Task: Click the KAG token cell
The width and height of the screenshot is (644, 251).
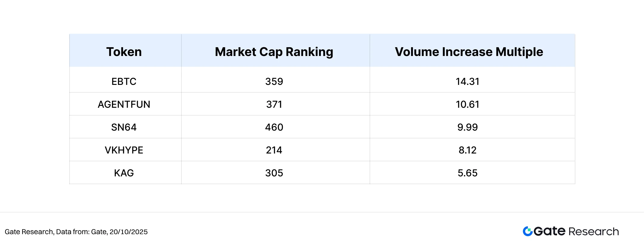Action: point(124,173)
